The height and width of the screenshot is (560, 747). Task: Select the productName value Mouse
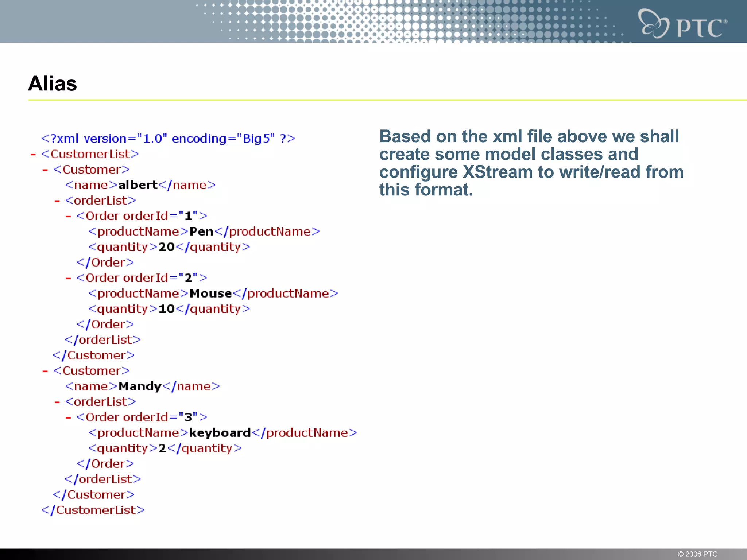coord(211,293)
